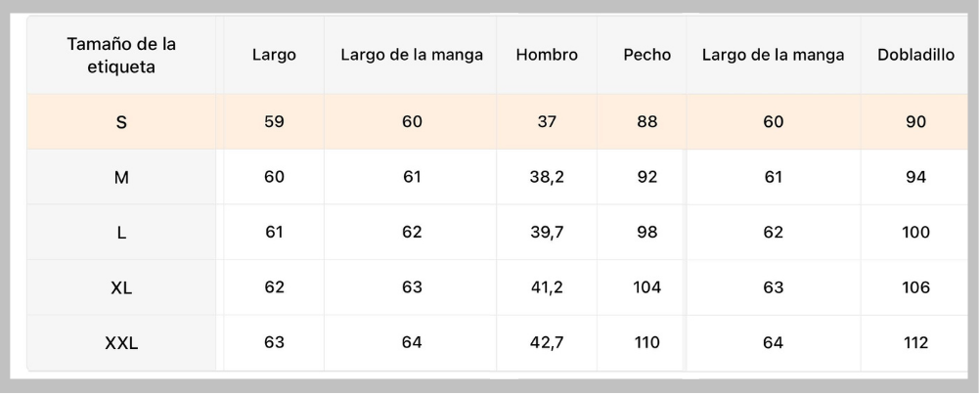Click the Pecho value 88

tap(646, 122)
